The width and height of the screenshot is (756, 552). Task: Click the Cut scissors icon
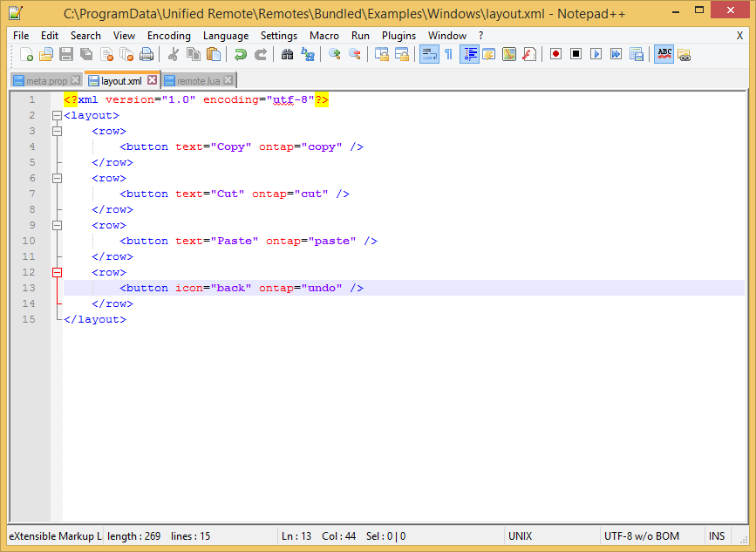(174, 54)
